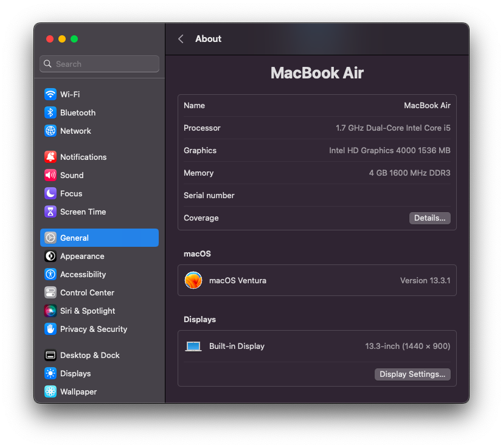Viewport: 503px width, 448px height.
Task: Click the macOS Ventura name text
Action: click(x=238, y=281)
